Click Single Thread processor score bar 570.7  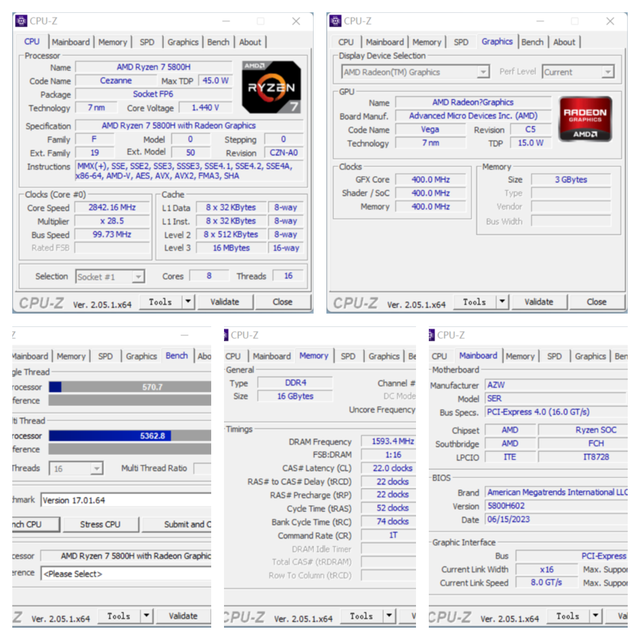130,387
